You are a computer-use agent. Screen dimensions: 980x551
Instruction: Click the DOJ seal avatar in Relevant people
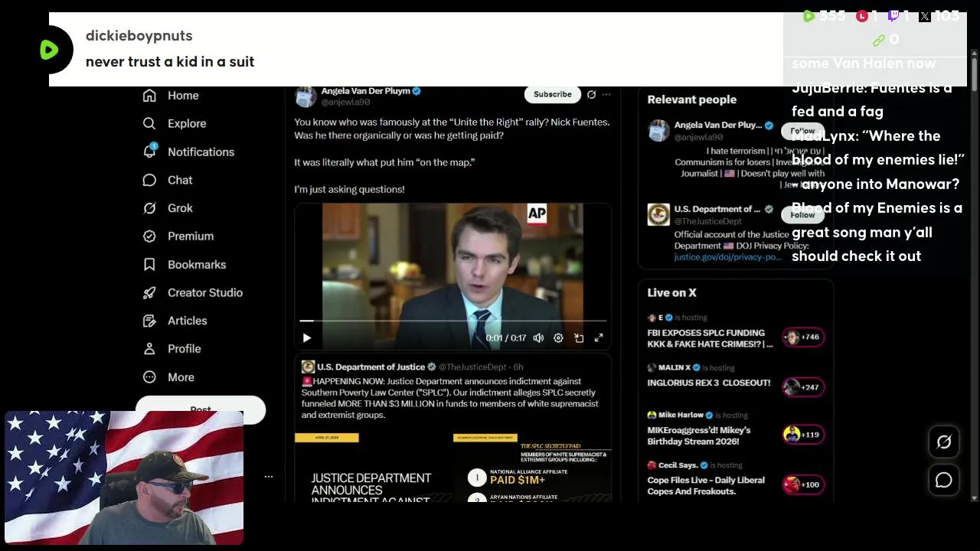point(658,215)
